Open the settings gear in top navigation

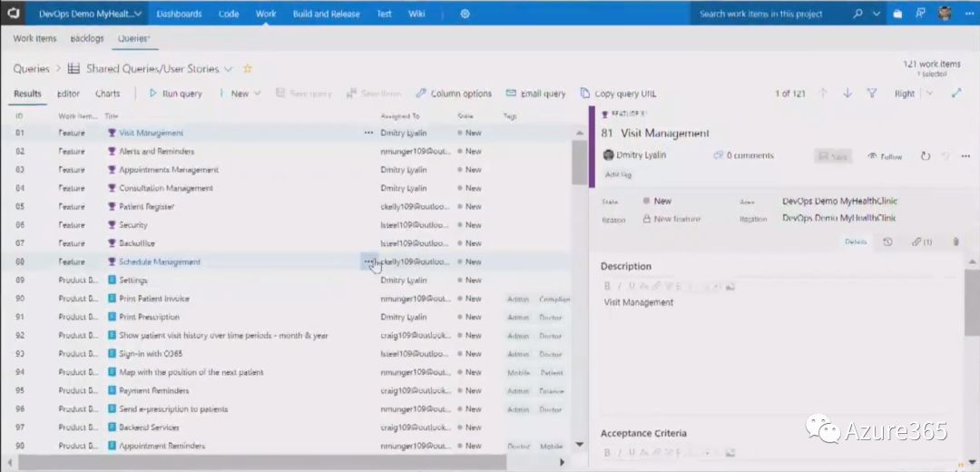coord(465,14)
